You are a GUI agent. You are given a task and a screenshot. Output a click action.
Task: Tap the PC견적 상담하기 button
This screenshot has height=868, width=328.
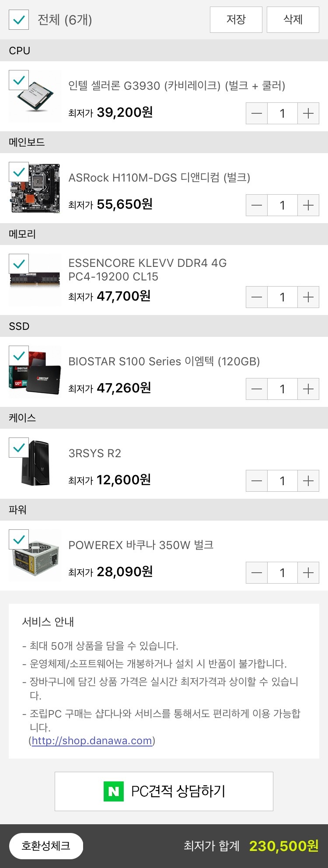pos(164,791)
